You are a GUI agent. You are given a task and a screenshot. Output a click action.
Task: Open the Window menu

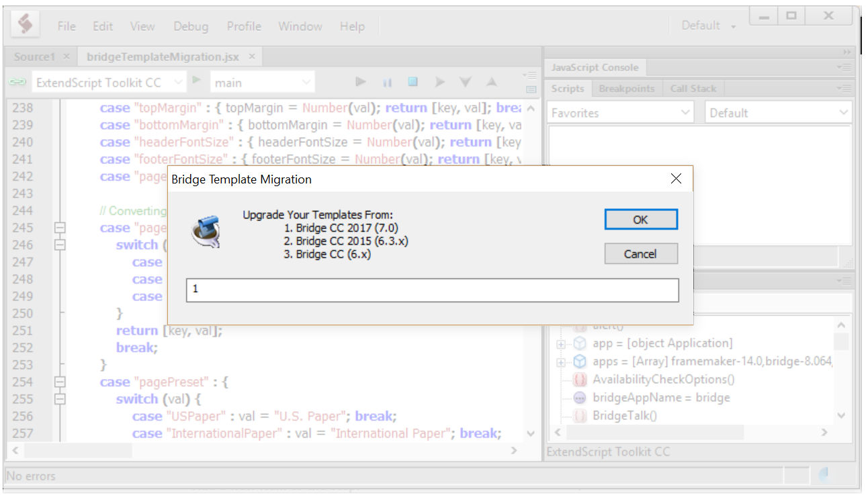(300, 26)
